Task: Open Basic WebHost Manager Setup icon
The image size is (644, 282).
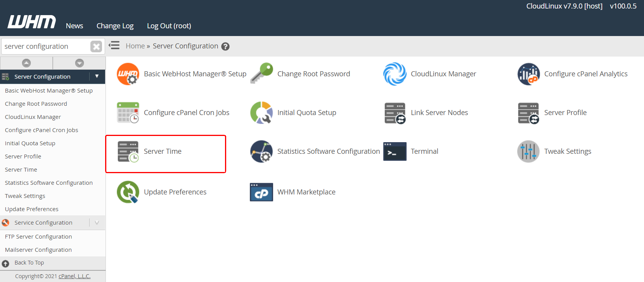Action: coord(128,74)
